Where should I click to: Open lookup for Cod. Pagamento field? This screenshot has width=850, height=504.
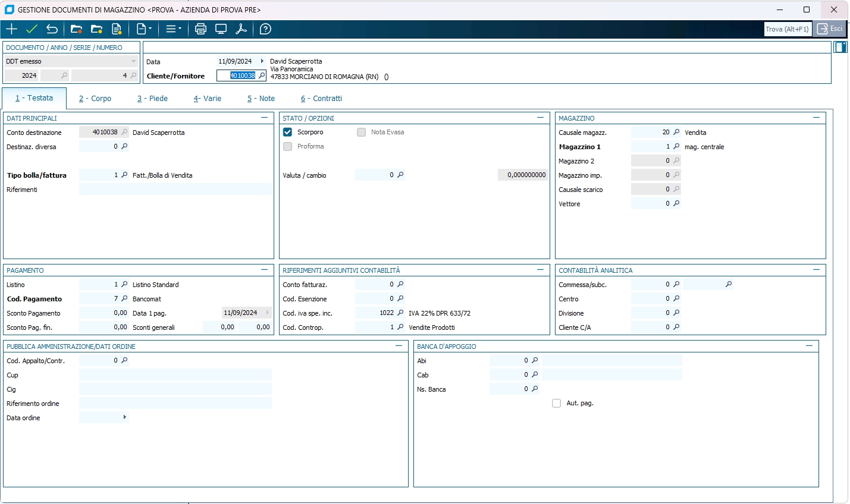pos(124,298)
